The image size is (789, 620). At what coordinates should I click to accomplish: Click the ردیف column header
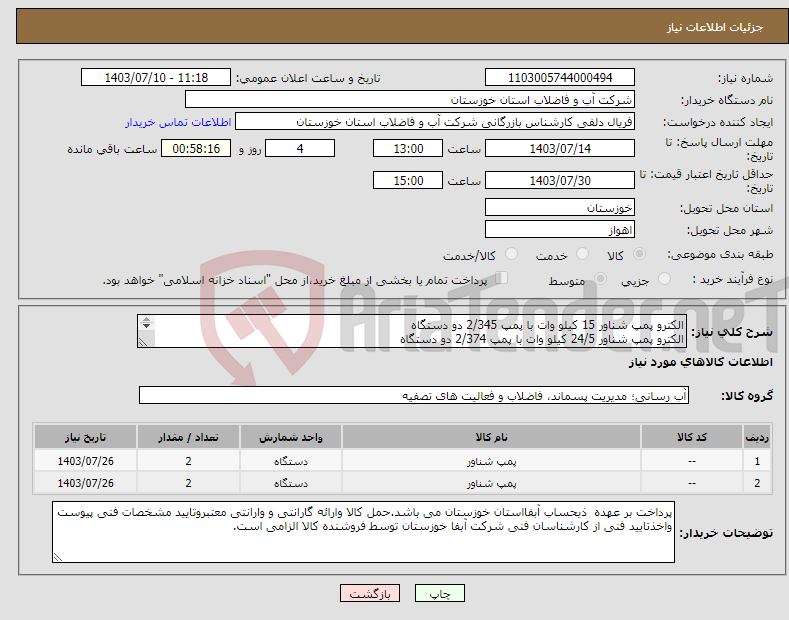pyautogui.click(x=757, y=437)
